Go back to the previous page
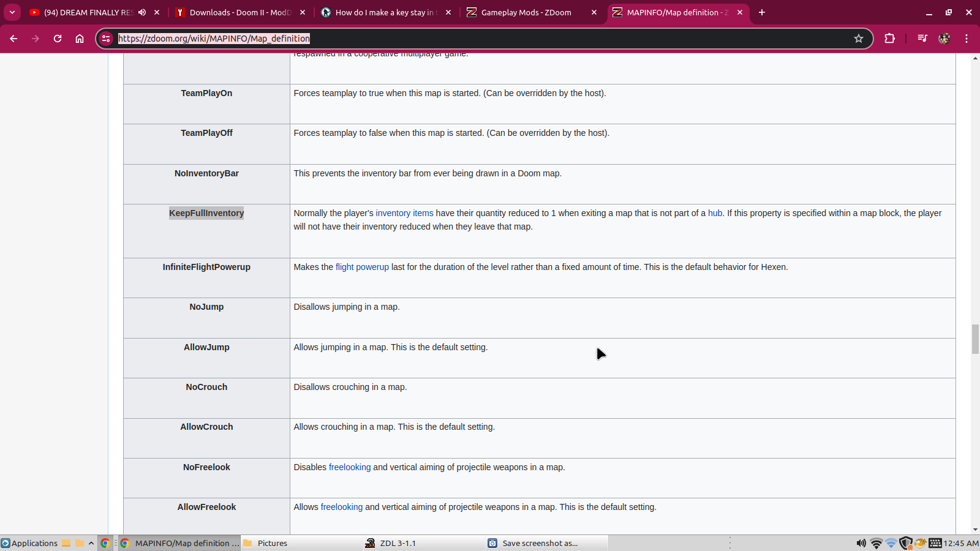This screenshot has height=551, width=980. pos(13,39)
